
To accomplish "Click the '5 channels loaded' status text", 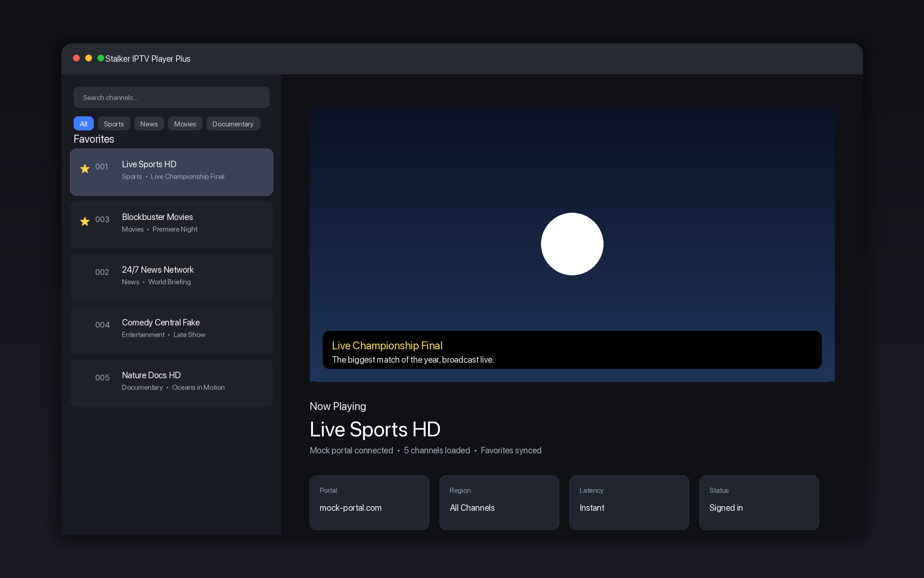I will click(x=437, y=450).
